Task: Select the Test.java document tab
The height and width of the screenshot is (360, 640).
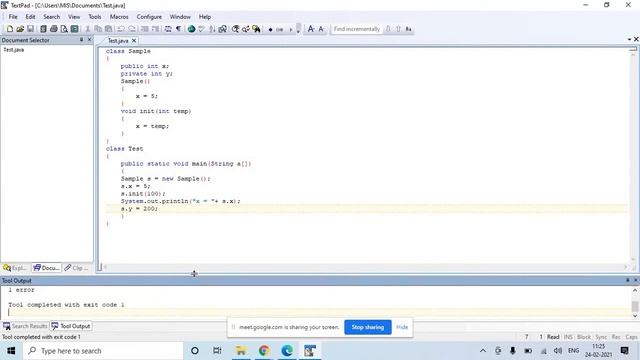Action: tap(118, 40)
